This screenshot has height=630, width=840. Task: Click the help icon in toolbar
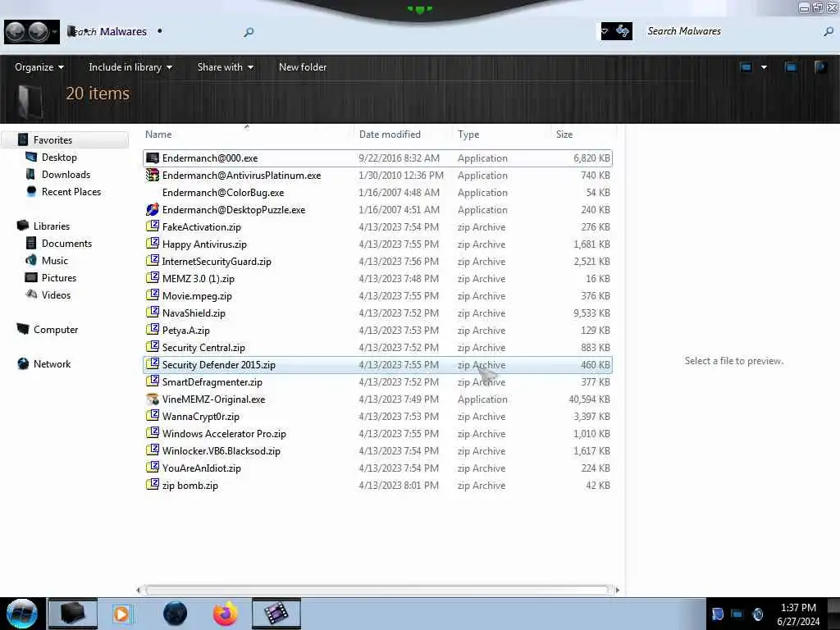click(x=820, y=67)
